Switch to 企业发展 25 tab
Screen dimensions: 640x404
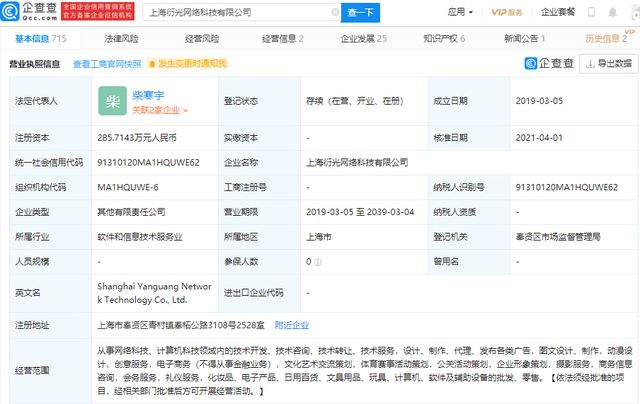(363, 39)
